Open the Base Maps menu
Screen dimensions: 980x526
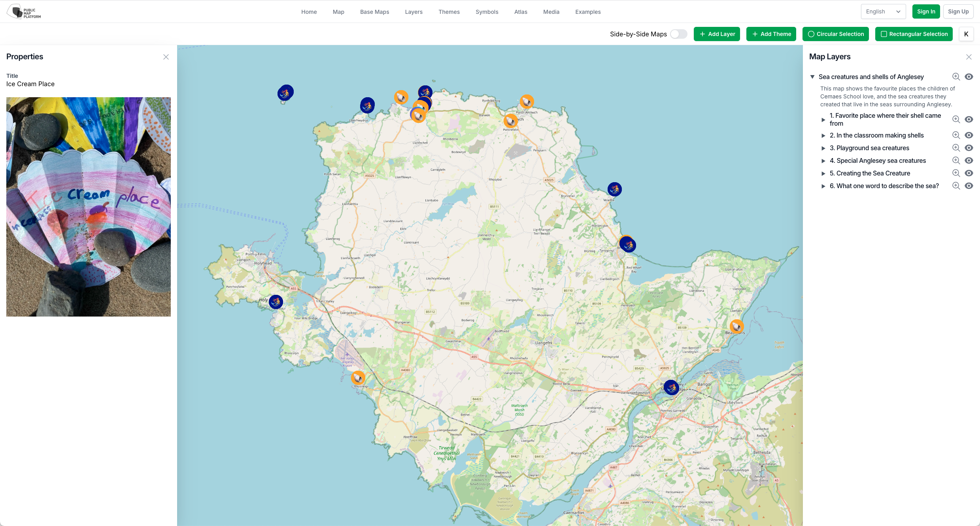point(374,11)
